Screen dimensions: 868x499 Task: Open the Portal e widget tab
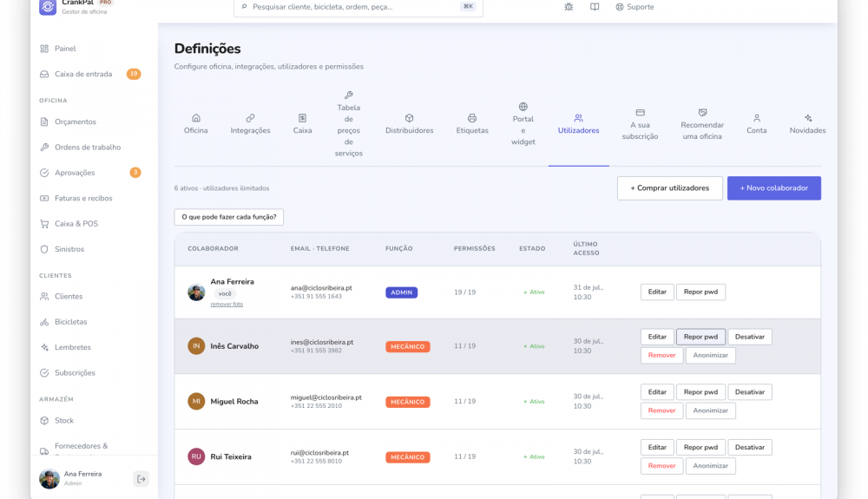pos(523,124)
